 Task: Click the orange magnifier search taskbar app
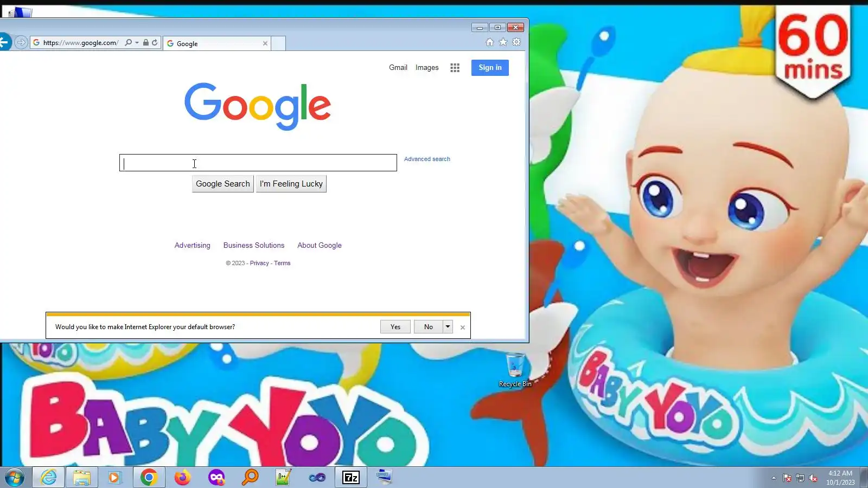pos(250,477)
